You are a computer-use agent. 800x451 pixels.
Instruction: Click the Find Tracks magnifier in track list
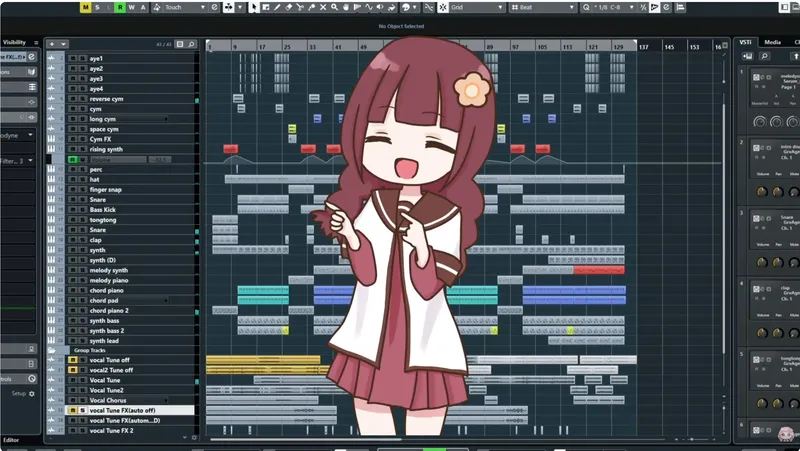(191, 44)
